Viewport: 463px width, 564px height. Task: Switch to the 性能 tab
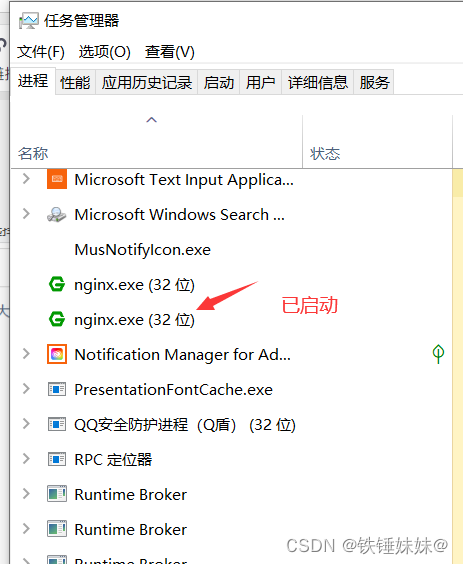75,82
